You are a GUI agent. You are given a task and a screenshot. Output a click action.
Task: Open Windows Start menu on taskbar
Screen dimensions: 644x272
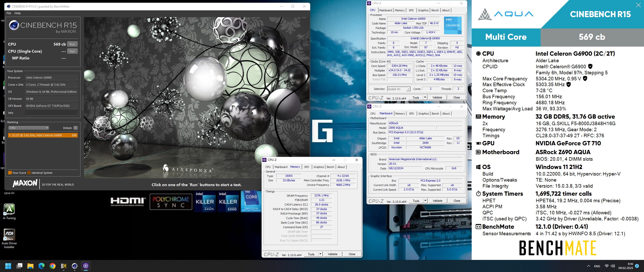coord(8,266)
